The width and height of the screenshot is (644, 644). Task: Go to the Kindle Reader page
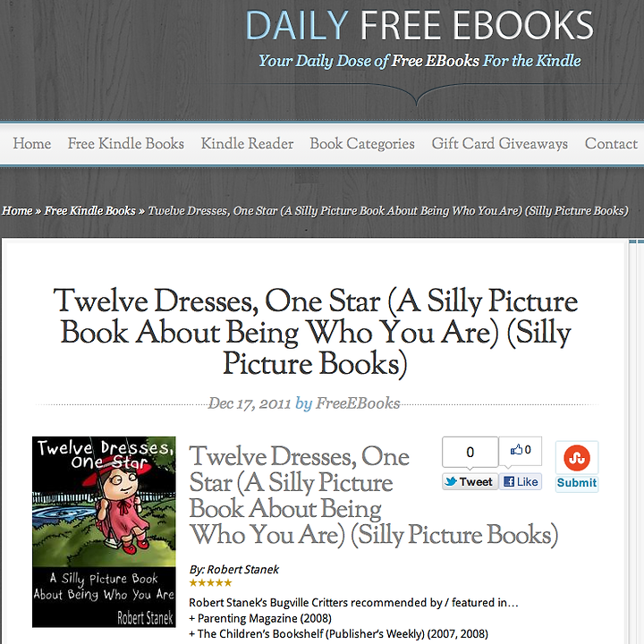[x=247, y=144]
